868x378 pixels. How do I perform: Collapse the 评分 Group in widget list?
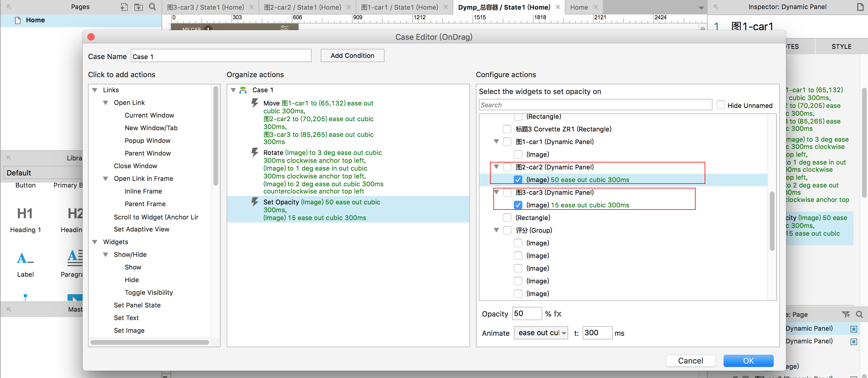496,230
